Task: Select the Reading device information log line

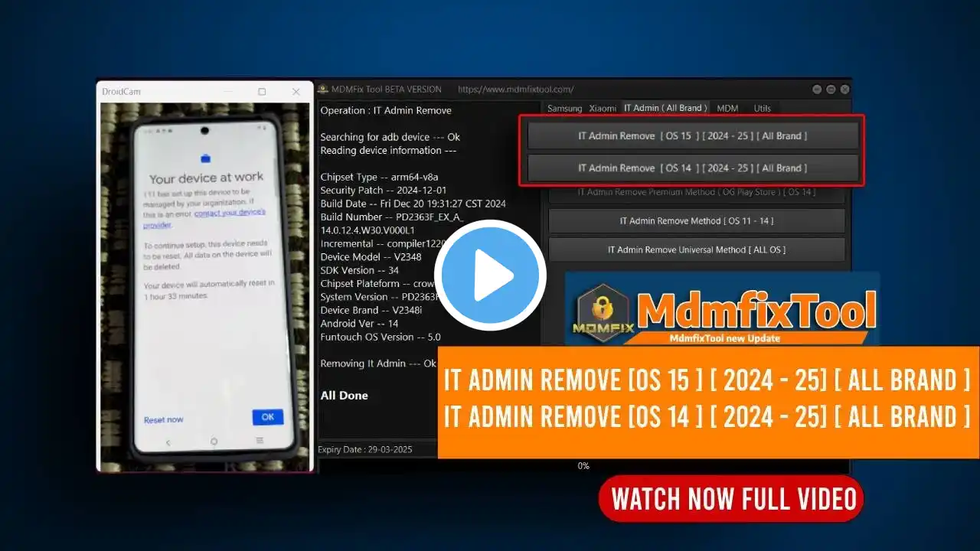Action: tap(388, 150)
